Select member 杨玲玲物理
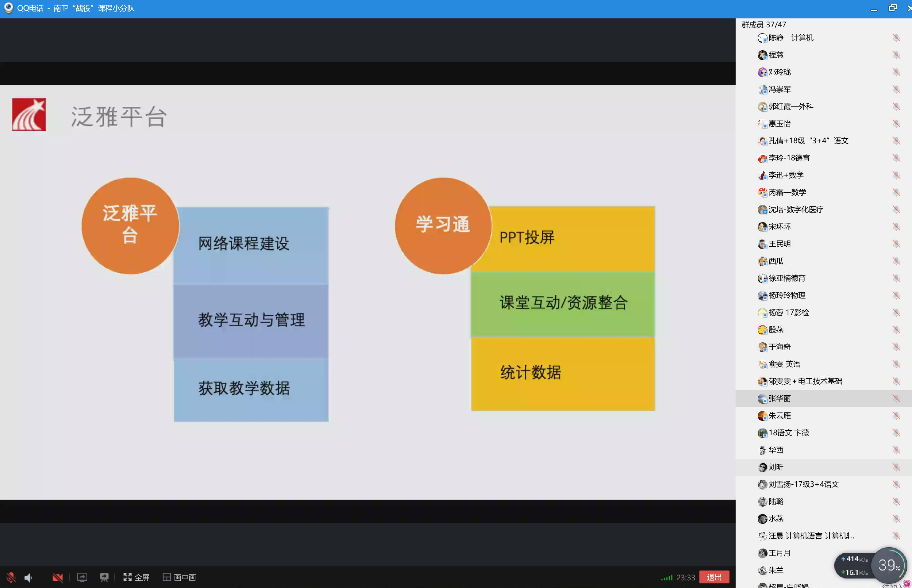This screenshot has height=588, width=912. tap(823, 295)
